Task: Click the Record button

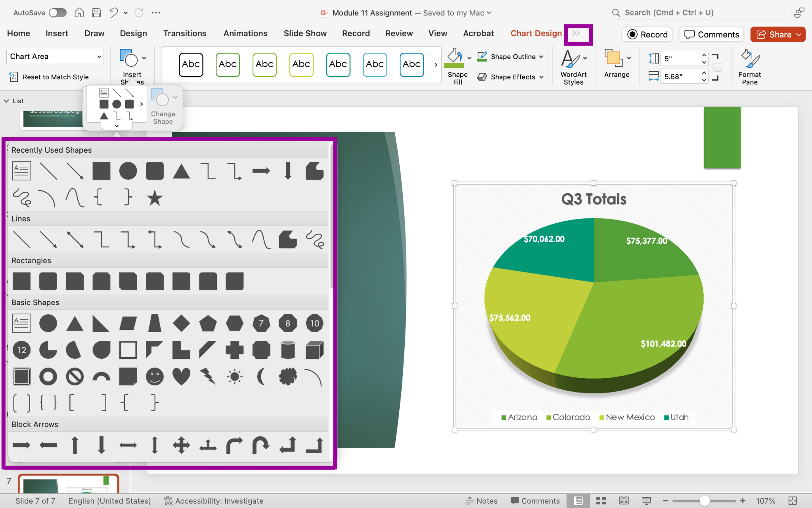Action: pyautogui.click(x=647, y=35)
